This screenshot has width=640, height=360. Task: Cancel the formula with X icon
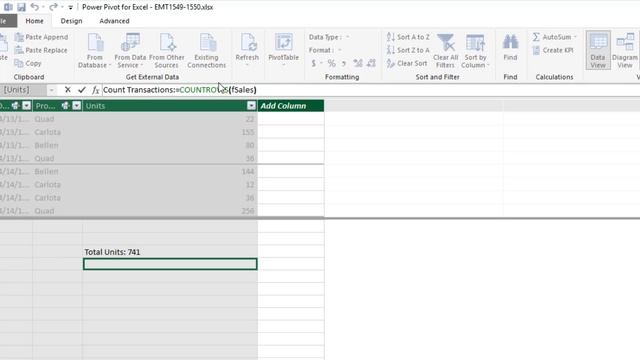pyautogui.click(x=68, y=90)
